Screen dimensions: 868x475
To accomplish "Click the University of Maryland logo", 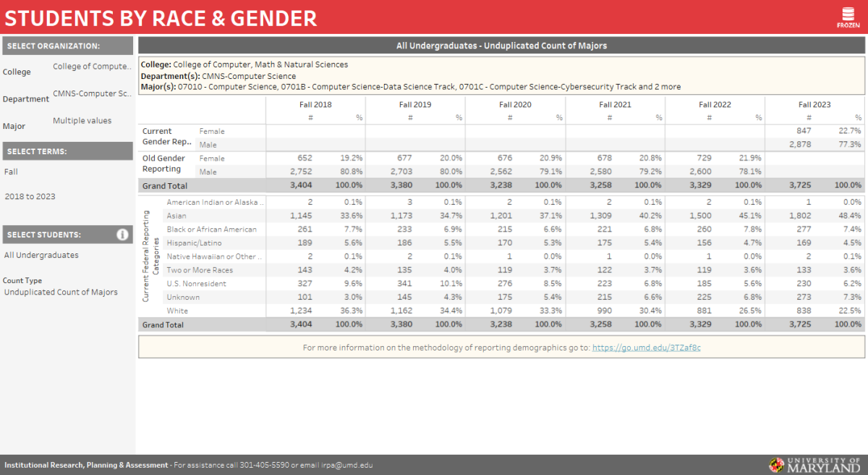I will tap(815, 465).
